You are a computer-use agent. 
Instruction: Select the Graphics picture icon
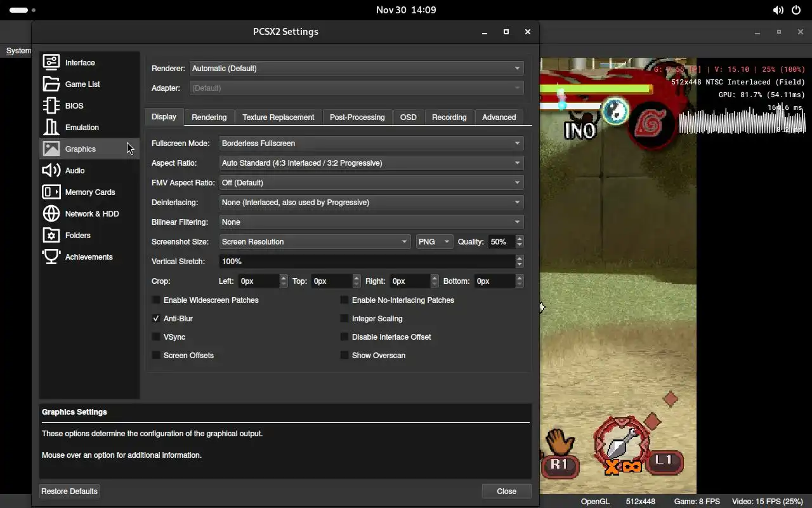pyautogui.click(x=51, y=149)
